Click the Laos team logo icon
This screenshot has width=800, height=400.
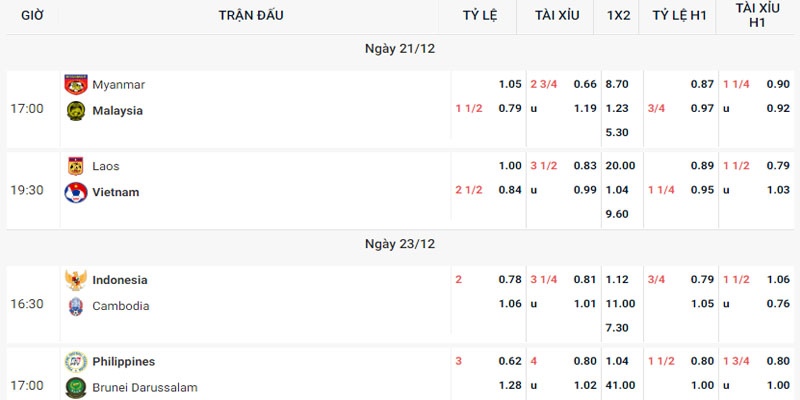point(75,166)
